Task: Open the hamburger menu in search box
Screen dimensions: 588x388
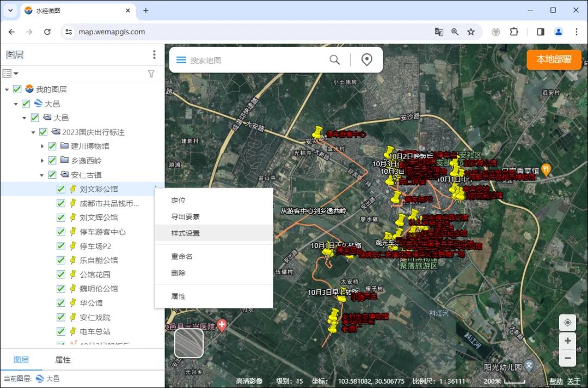Action: (181, 60)
